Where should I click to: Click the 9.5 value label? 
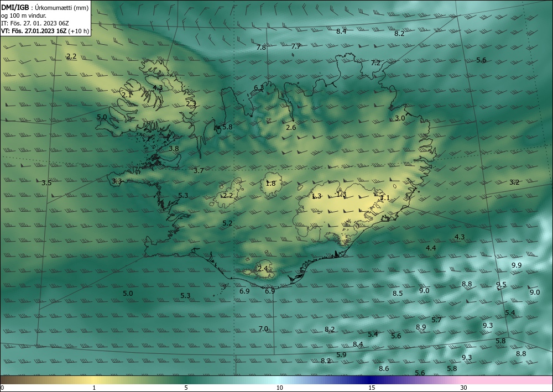coord(501,285)
